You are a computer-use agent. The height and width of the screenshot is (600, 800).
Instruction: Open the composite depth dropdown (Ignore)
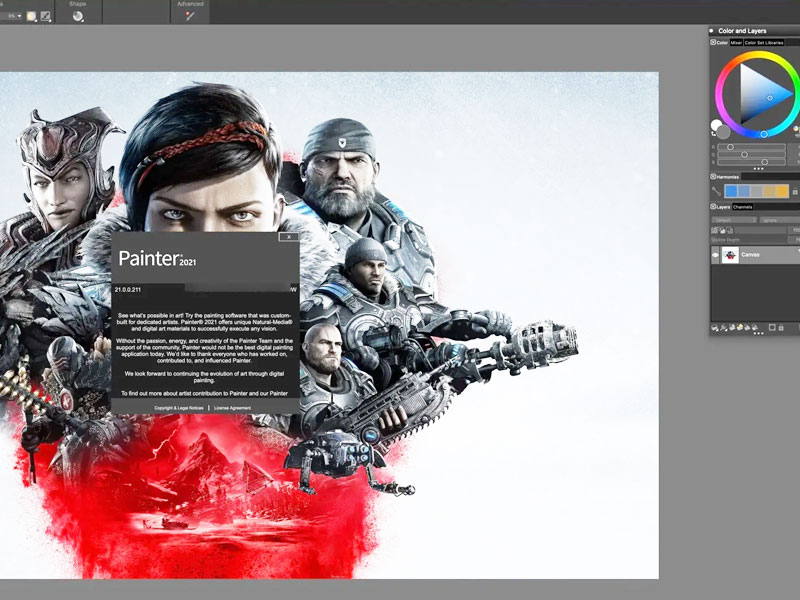tap(780, 220)
